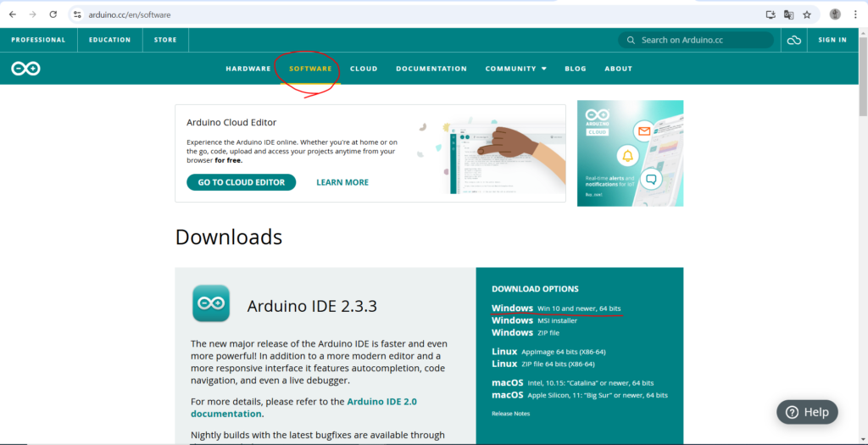Screen dimensions: 868x445
Task: Click the Arduino Cloud ad banner
Action: pos(630,153)
